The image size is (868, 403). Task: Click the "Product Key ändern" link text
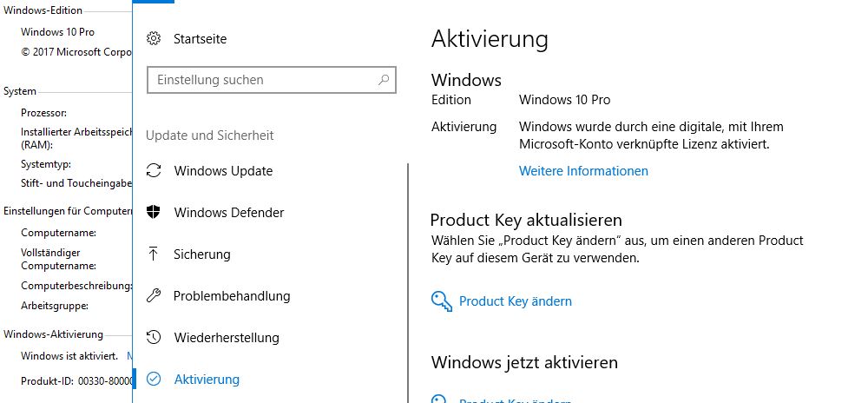tap(516, 301)
